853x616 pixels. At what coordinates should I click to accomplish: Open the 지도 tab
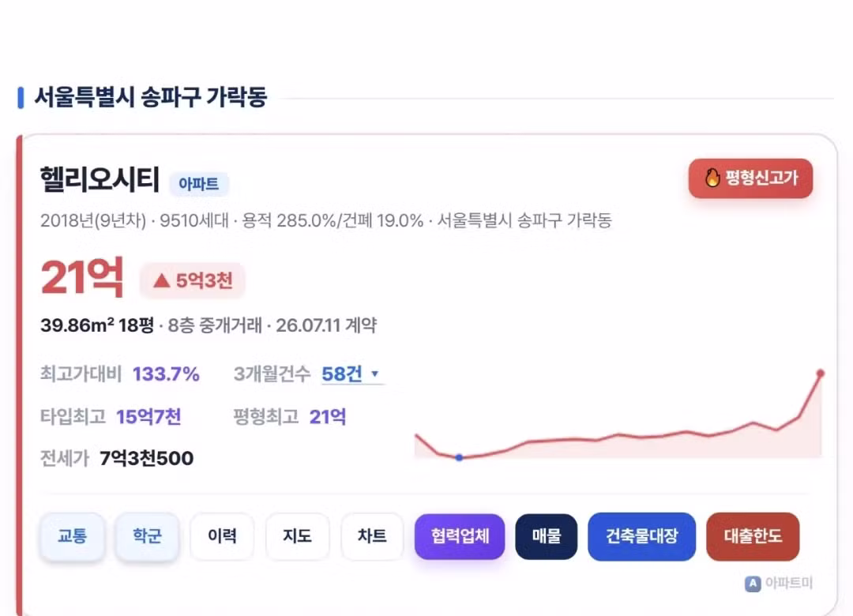pos(297,536)
